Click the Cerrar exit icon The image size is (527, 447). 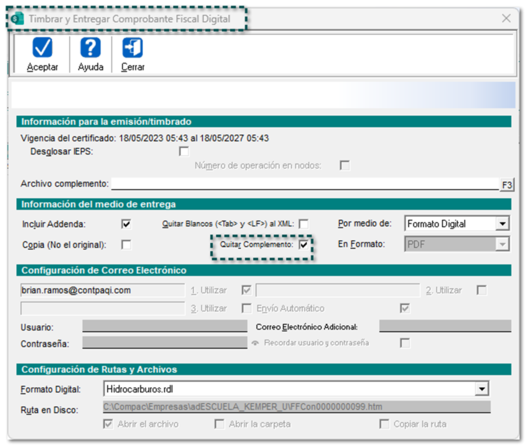(x=133, y=48)
